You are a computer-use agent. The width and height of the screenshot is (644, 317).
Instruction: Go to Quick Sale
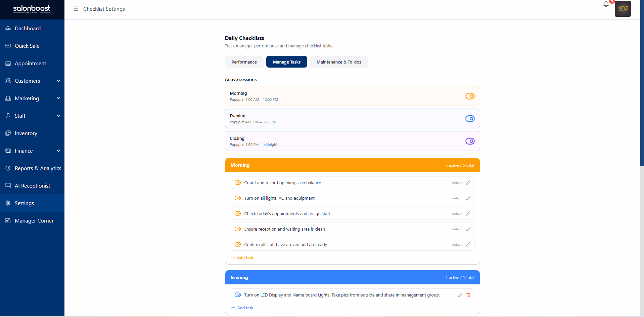(x=32, y=46)
